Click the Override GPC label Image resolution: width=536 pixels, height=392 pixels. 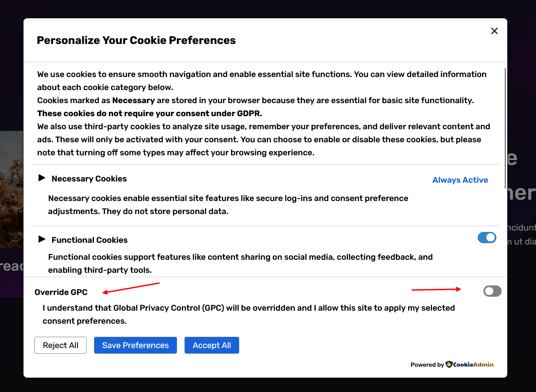pyautogui.click(x=61, y=292)
